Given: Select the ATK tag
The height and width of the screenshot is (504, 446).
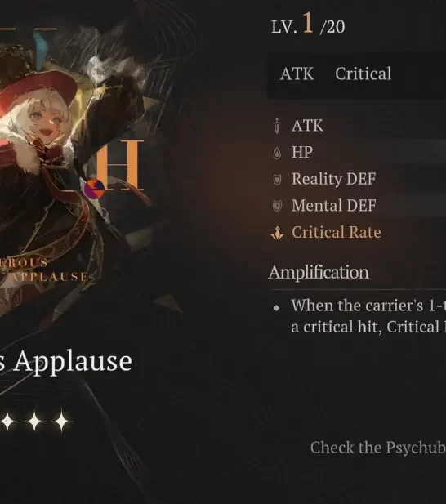Looking at the screenshot, I should [297, 74].
